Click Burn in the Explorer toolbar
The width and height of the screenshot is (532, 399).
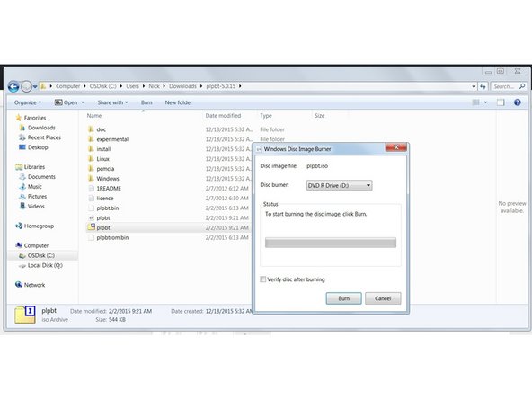pos(146,102)
